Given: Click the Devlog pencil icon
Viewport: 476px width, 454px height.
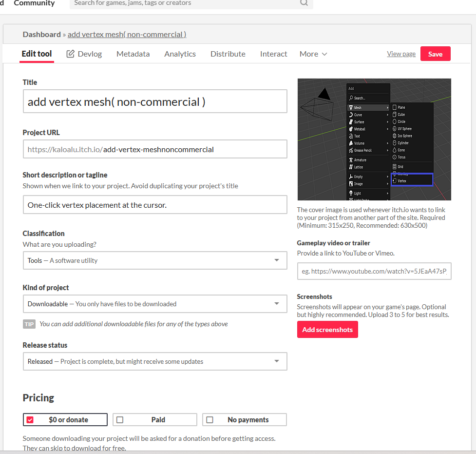Looking at the screenshot, I should (x=70, y=54).
